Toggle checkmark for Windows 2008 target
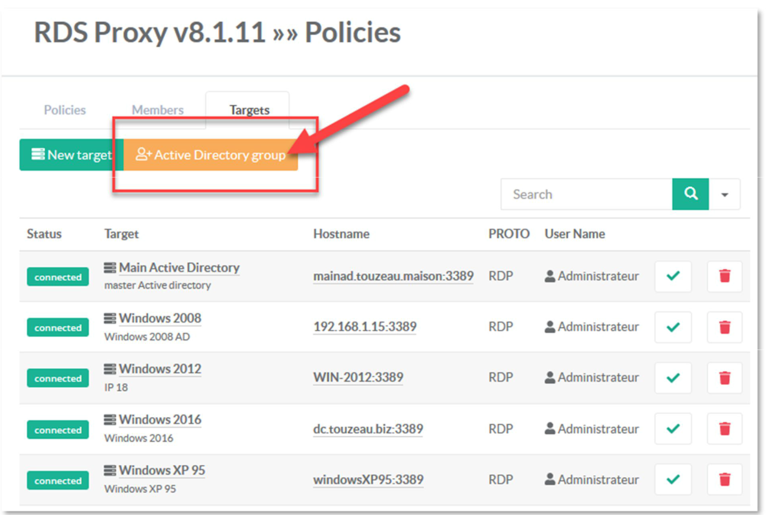The image size is (769, 515). (x=672, y=327)
